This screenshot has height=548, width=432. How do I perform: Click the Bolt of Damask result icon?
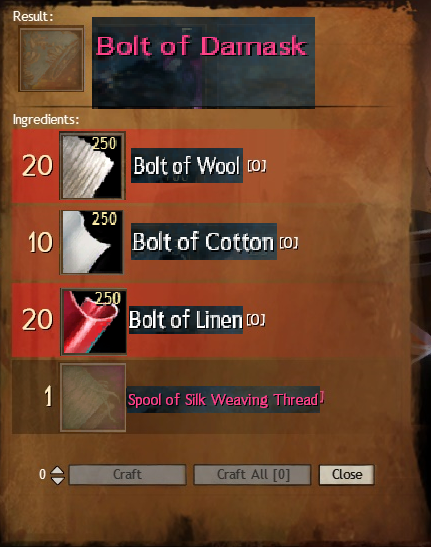[51, 60]
